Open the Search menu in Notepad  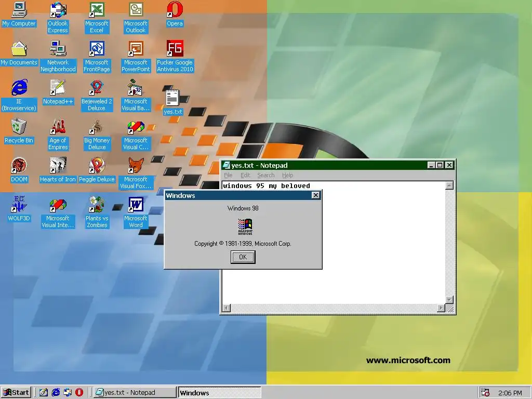point(265,175)
